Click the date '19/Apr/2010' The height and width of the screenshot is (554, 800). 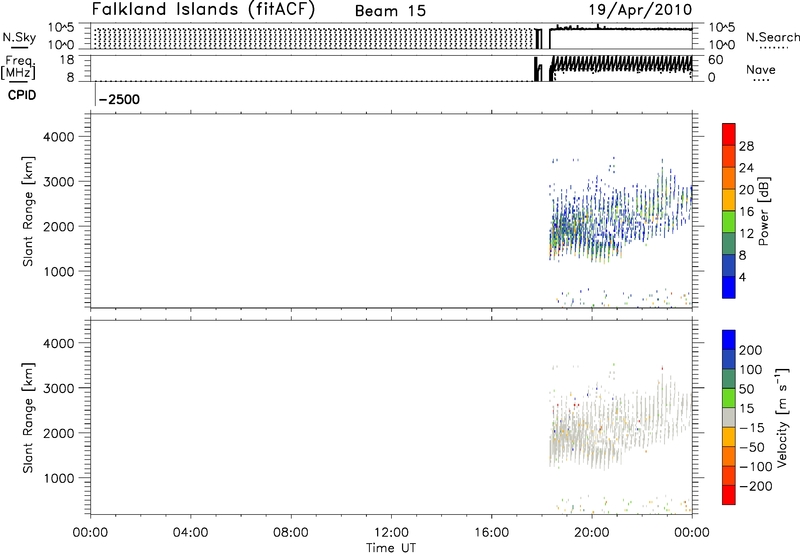coord(640,10)
